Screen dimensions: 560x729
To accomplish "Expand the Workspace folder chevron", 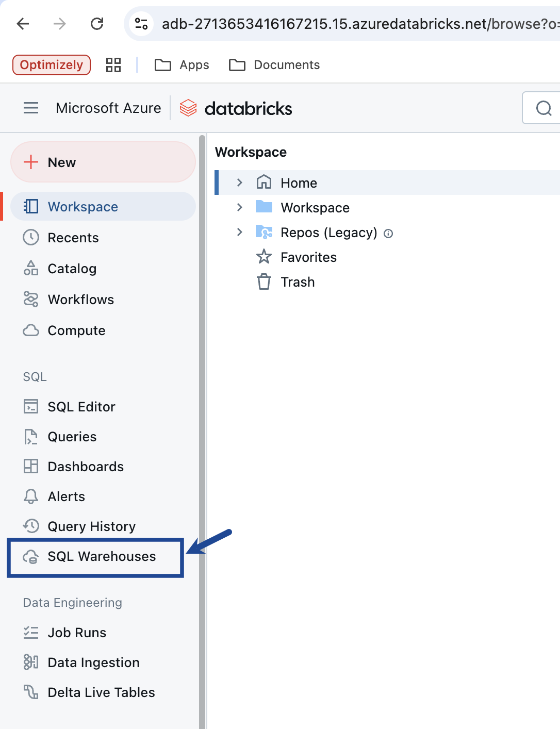I will (239, 207).
